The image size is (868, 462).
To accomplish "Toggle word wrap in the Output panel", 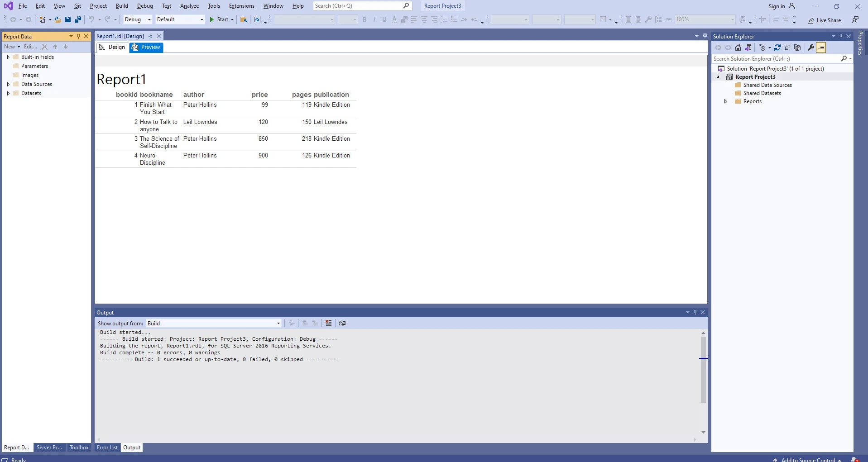I will 342,323.
